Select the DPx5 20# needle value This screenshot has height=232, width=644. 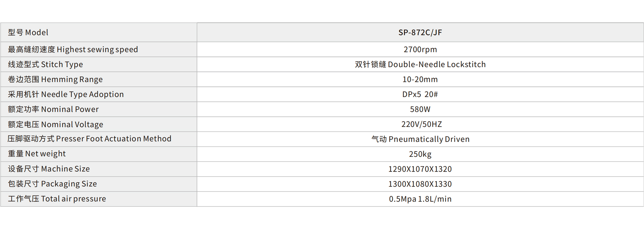click(420, 94)
